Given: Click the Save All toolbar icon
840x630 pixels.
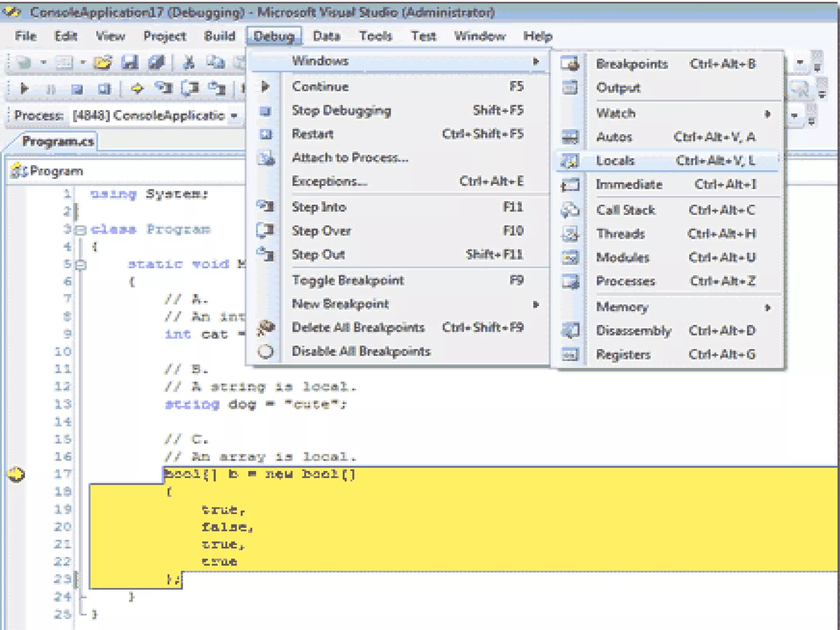Looking at the screenshot, I should [156, 62].
